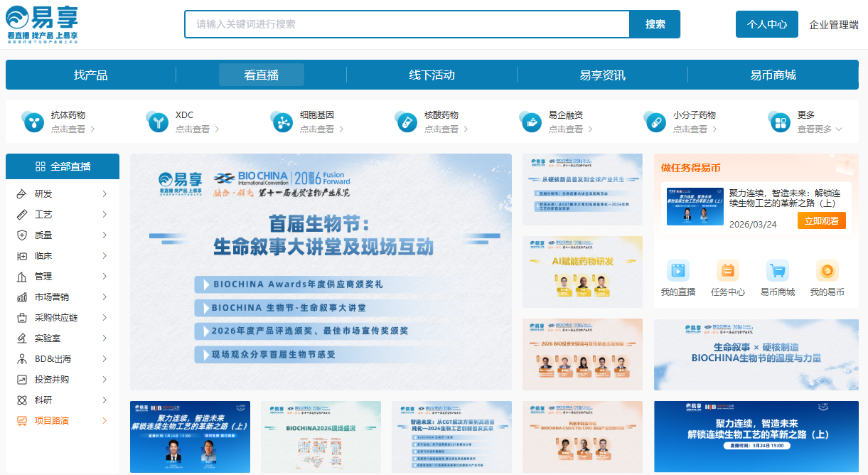The width and height of the screenshot is (868, 475).
Task: Click the 任务中心 icon
Action: [x=727, y=271]
